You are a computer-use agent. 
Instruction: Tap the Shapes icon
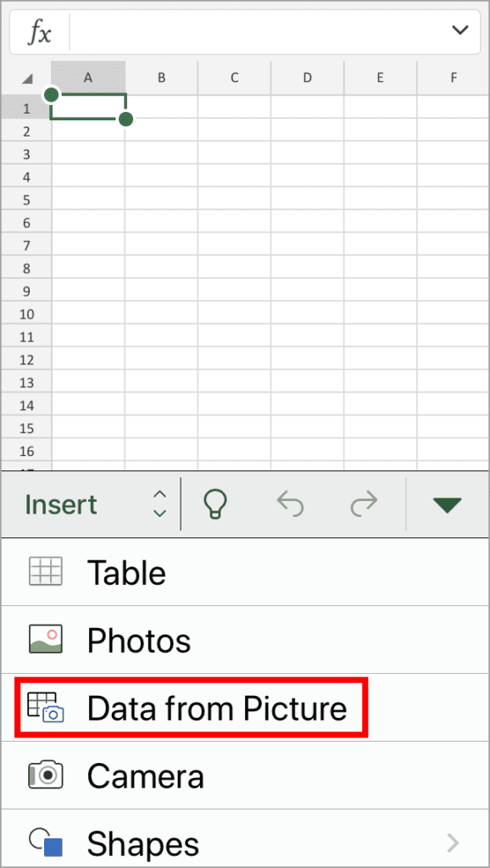47,842
